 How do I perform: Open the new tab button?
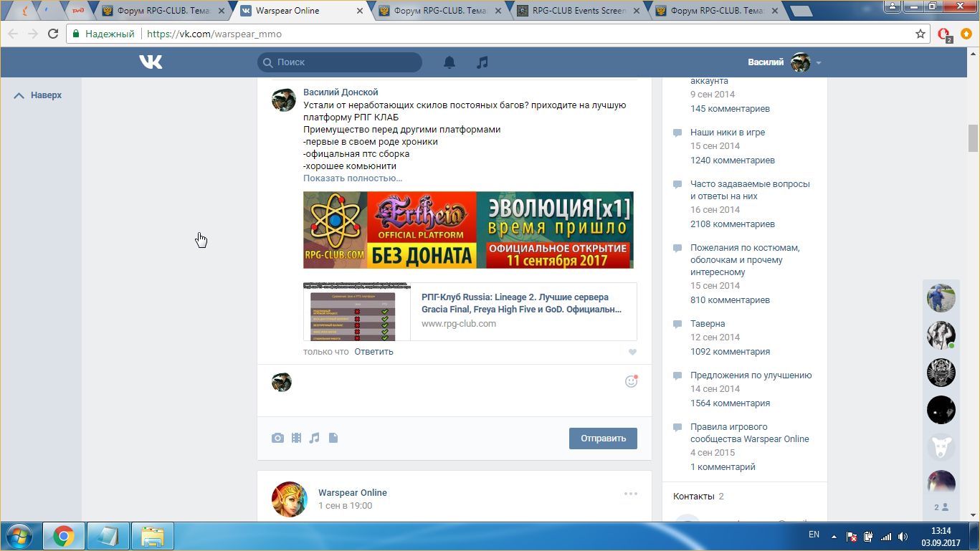click(x=800, y=11)
